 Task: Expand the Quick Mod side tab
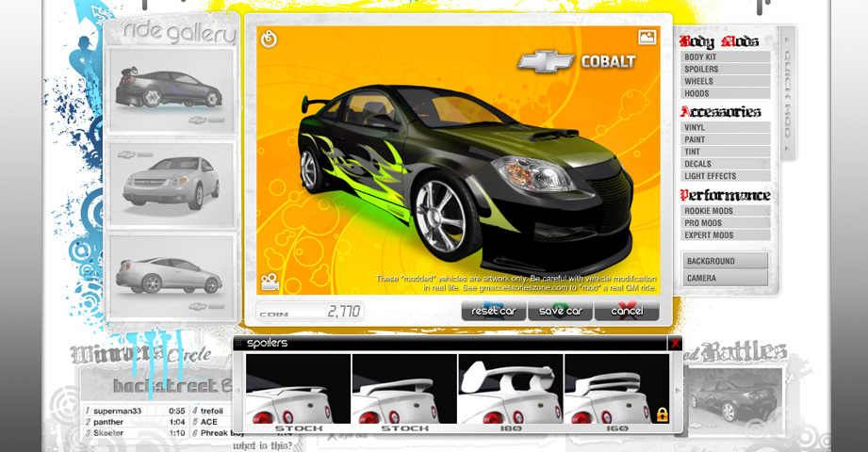[x=787, y=94]
